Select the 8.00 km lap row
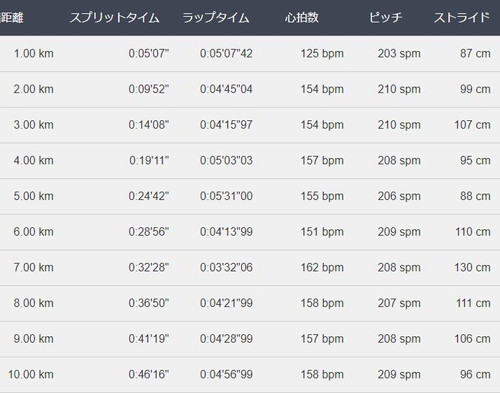500x393 pixels. click(x=250, y=303)
